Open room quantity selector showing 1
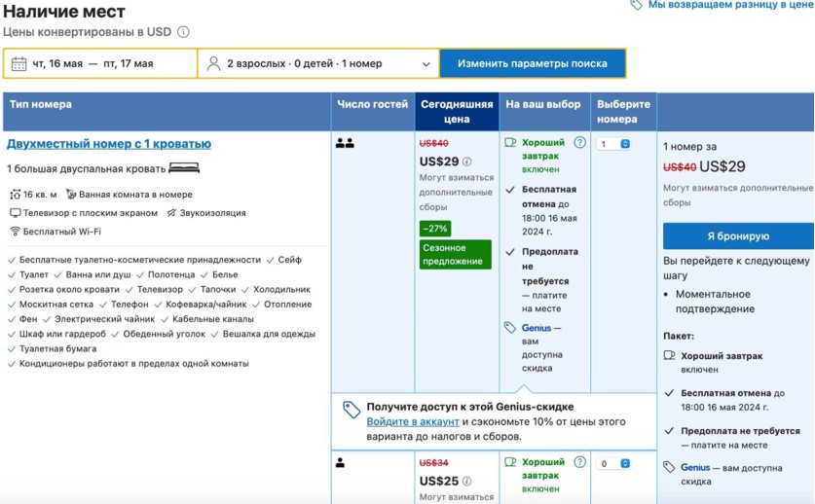Image resolution: width=815 pixels, height=504 pixels. pos(614,144)
